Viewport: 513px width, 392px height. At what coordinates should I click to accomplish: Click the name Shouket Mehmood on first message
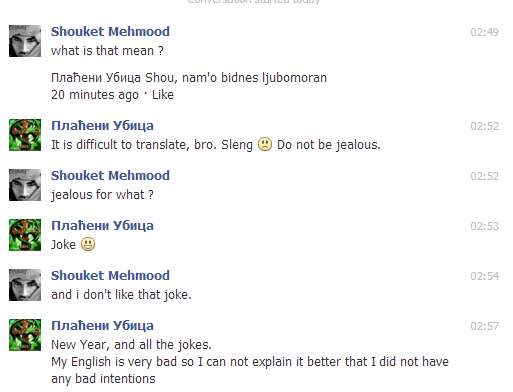pyautogui.click(x=110, y=32)
